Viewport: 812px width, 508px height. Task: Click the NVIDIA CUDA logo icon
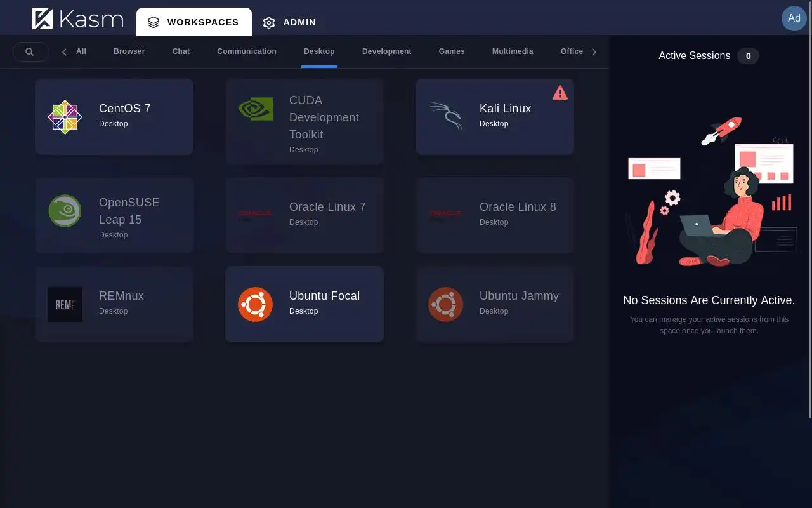(256, 109)
